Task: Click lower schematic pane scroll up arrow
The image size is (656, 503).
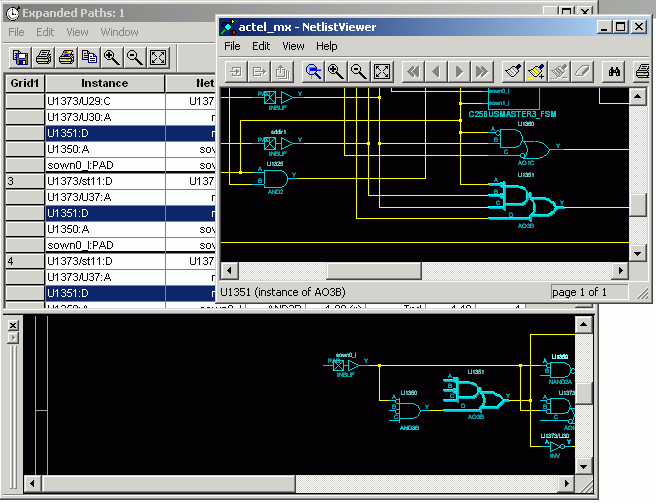Action: pyautogui.click(x=583, y=324)
